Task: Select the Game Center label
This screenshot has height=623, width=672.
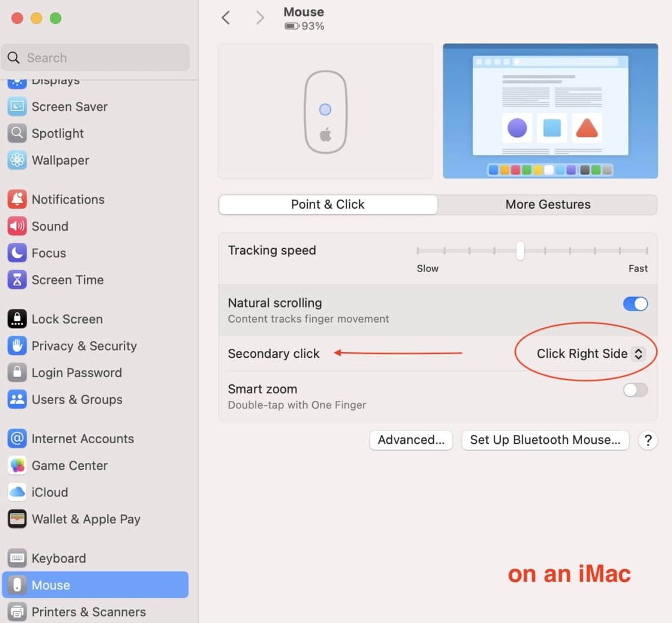Action: (x=70, y=465)
